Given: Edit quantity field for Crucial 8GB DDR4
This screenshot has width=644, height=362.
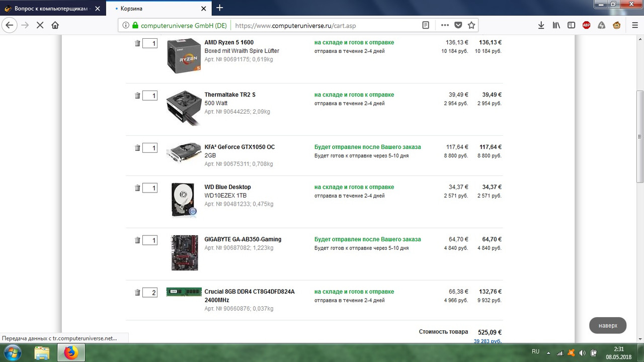Looking at the screenshot, I should (x=150, y=293).
